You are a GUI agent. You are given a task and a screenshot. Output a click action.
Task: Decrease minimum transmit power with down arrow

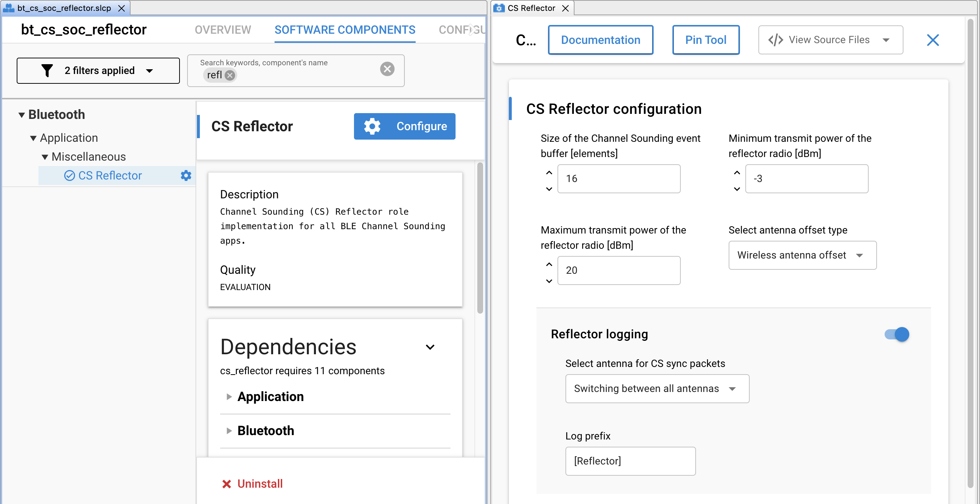pos(737,189)
